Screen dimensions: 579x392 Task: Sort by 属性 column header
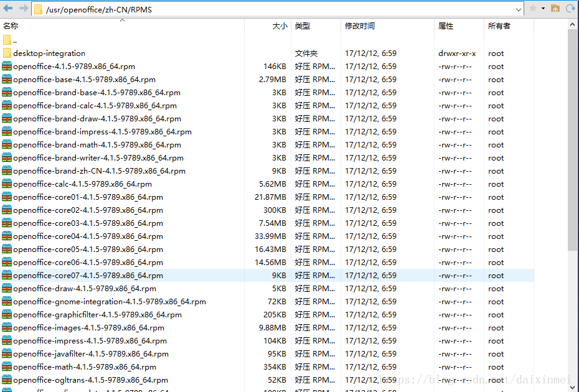tap(446, 26)
